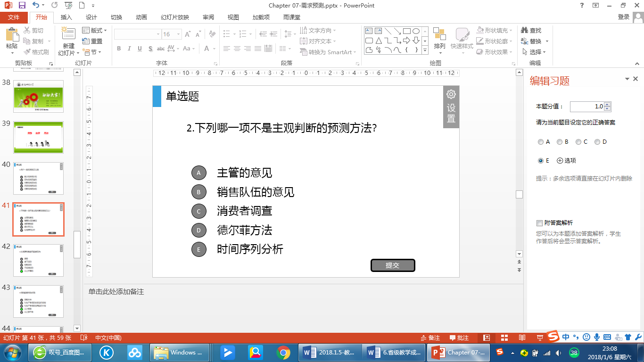The height and width of the screenshot is (362, 644).
Task: Select slide 42 thumbnail in slide panel
Action: click(x=38, y=260)
